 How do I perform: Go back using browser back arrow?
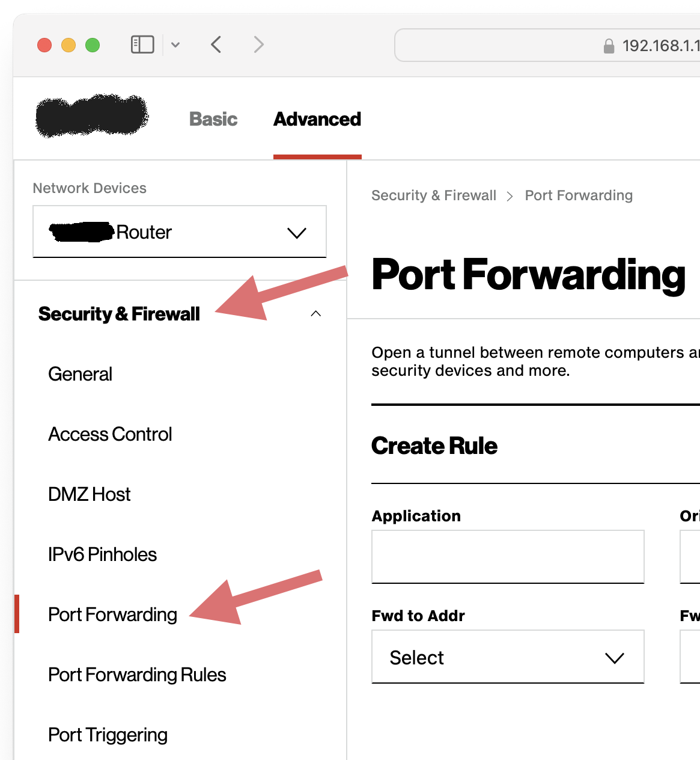(x=216, y=44)
